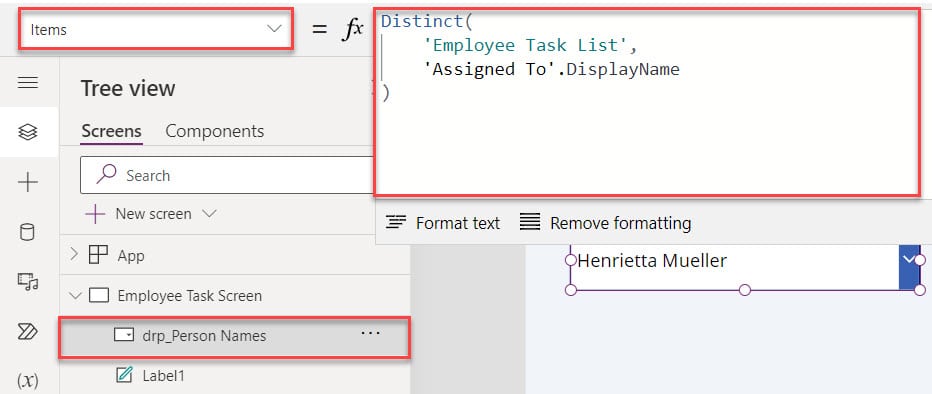Click the Tree view panel heading
This screenshot has width=932, height=394.
pos(128,89)
